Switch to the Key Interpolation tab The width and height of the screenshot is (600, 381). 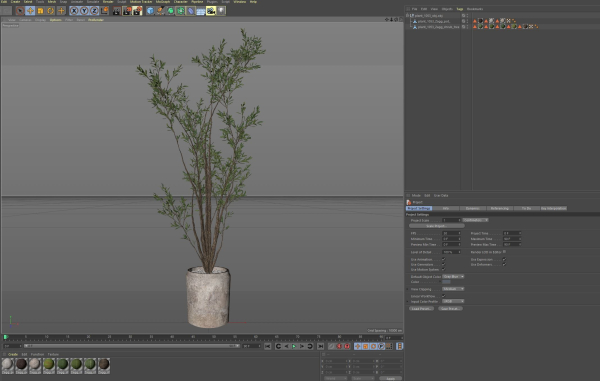tap(554, 208)
